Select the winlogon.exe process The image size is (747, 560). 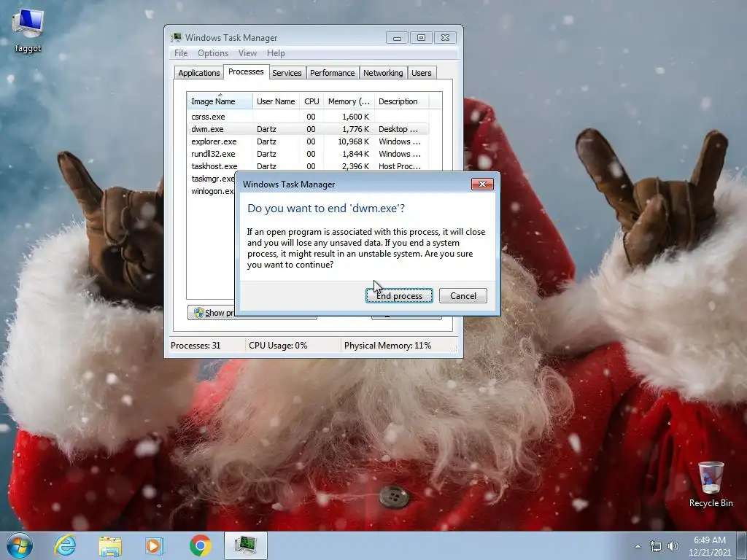tap(212, 191)
